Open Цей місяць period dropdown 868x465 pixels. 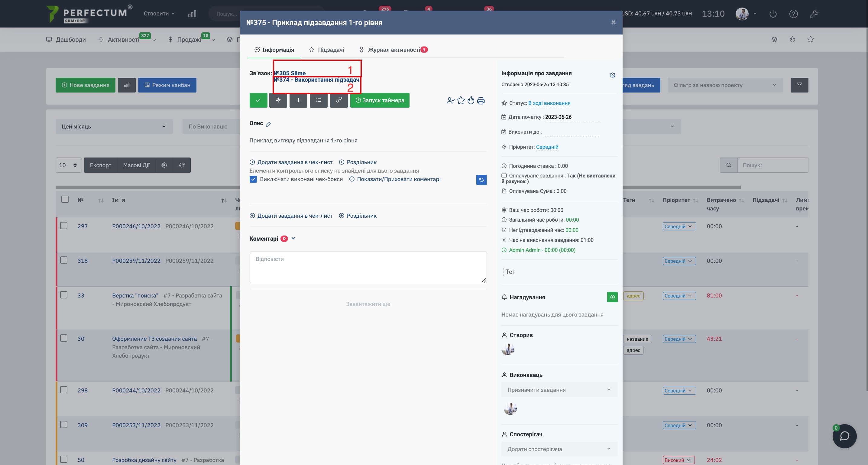coord(114,126)
